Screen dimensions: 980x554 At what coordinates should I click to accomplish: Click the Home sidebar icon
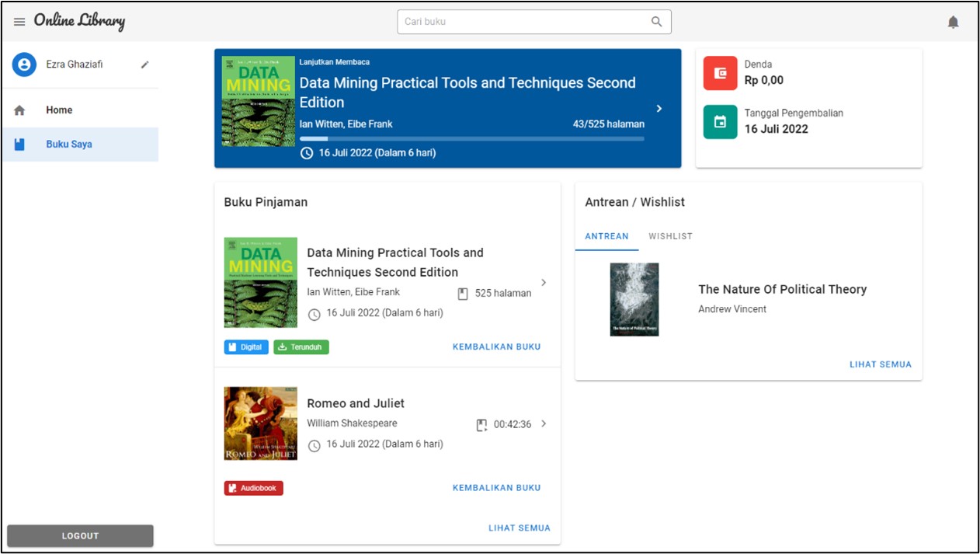(19, 110)
